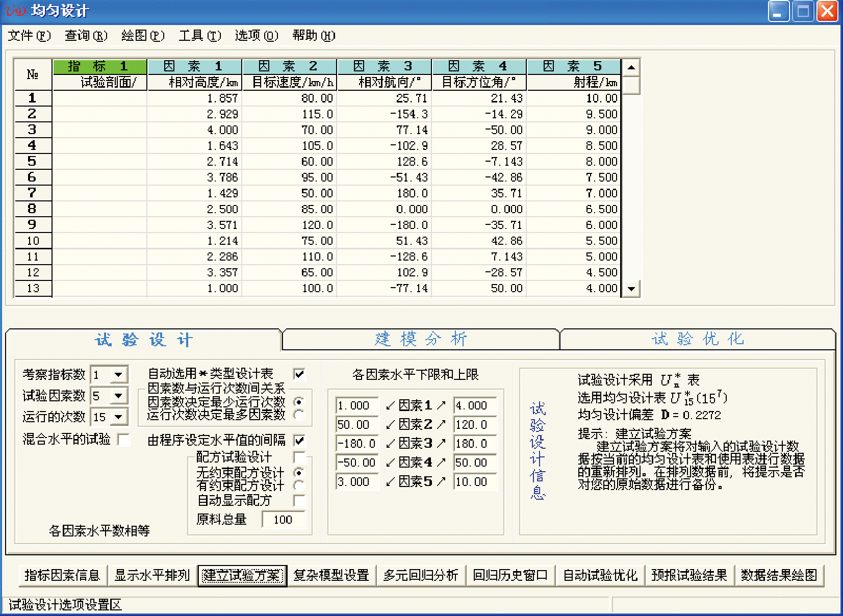Switch to the 建模分析 tab
The width and height of the screenshot is (843, 616).
coord(421,339)
